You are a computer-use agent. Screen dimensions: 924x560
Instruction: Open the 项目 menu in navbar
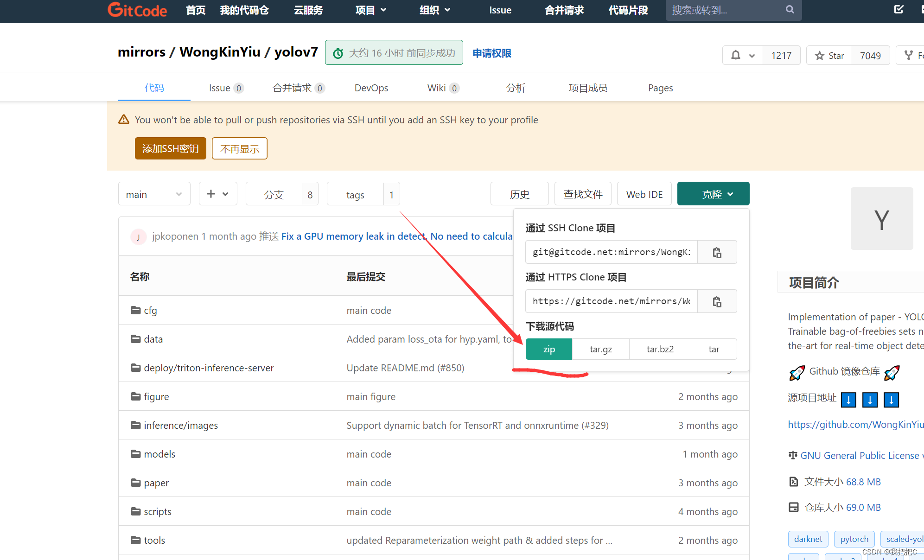pos(370,10)
